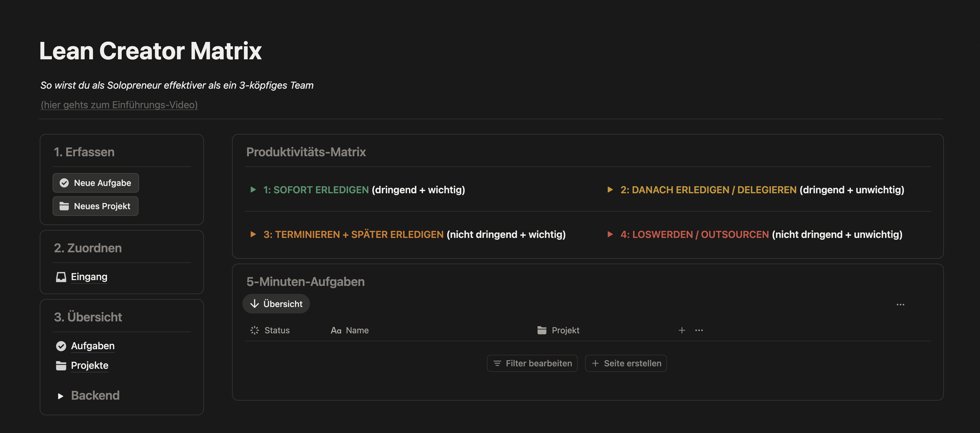This screenshot has width=980, height=433.
Task: Open column options three-dots next to plus
Action: [x=699, y=330]
